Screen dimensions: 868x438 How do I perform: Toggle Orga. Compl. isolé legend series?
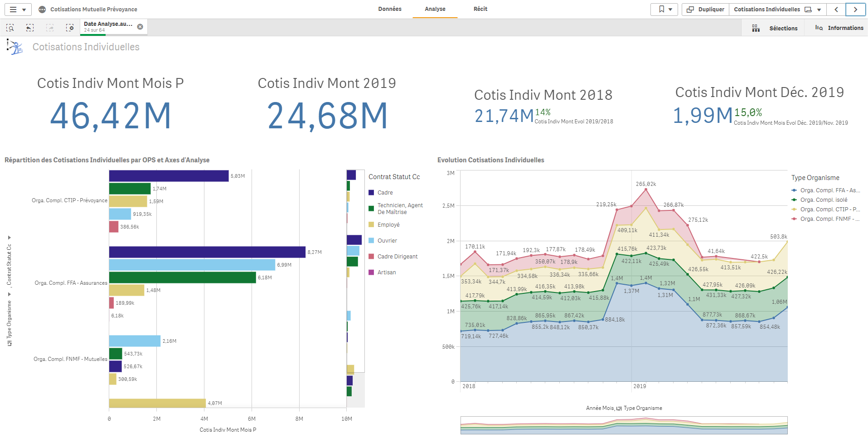pos(823,200)
